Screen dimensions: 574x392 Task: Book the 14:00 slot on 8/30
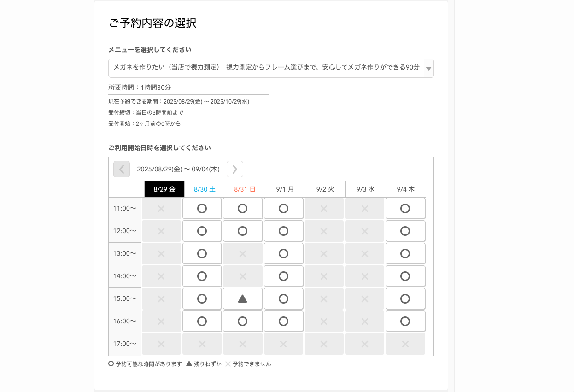(202, 276)
